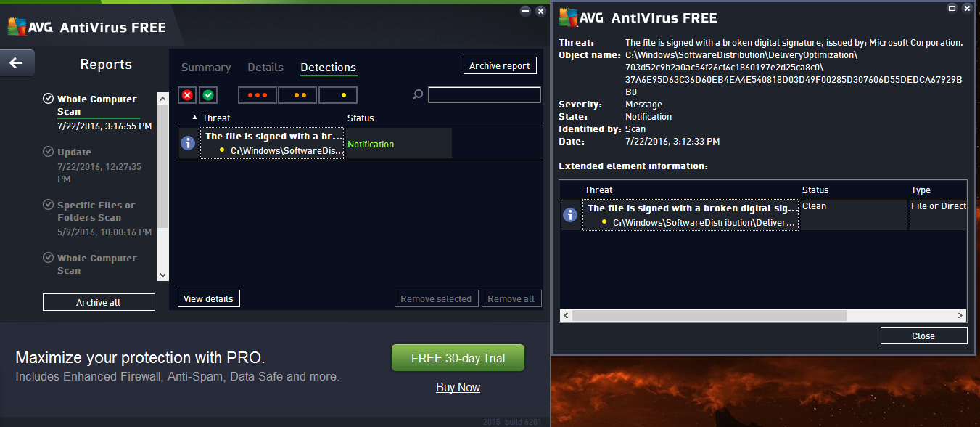Click reports list scrollbar thumb
The height and width of the screenshot is (427, 980).
[162, 166]
